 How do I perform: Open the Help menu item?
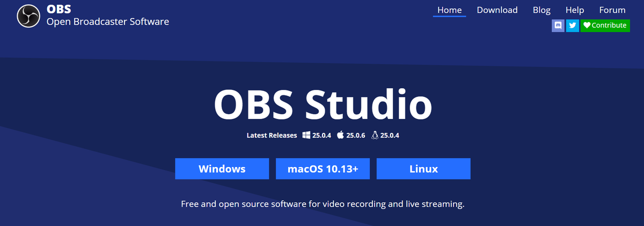click(x=575, y=10)
